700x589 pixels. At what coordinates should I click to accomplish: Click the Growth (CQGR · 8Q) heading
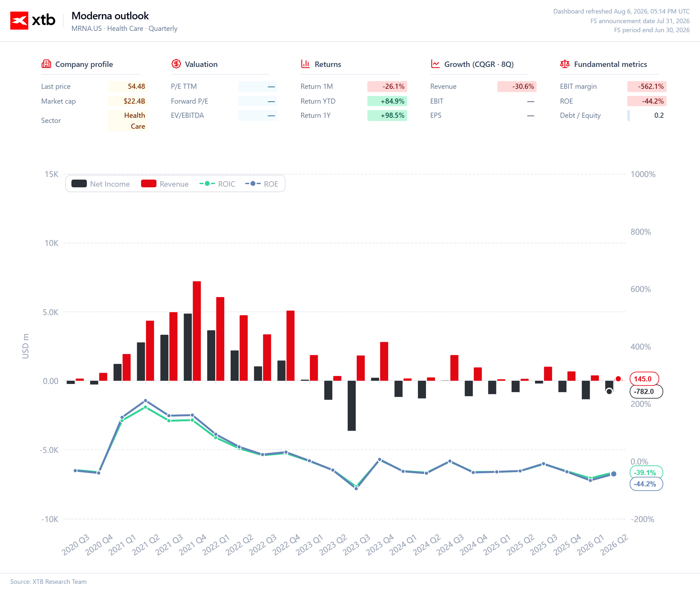click(x=479, y=64)
